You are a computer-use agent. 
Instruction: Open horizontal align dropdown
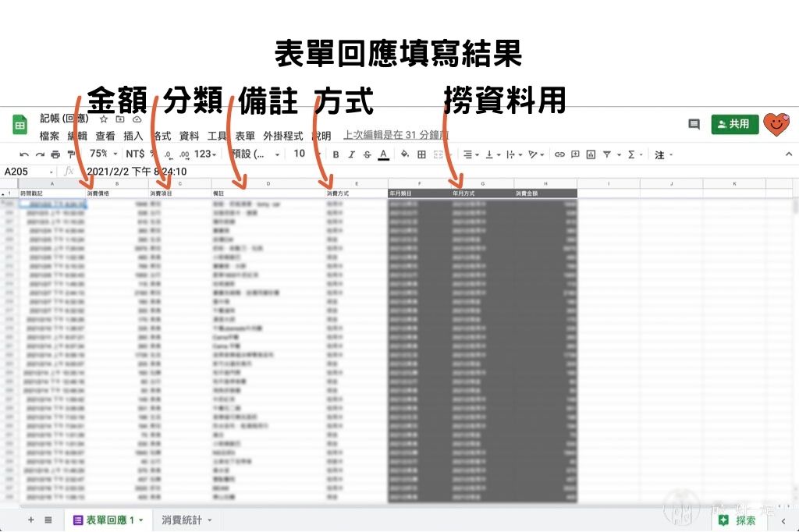[471, 154]
